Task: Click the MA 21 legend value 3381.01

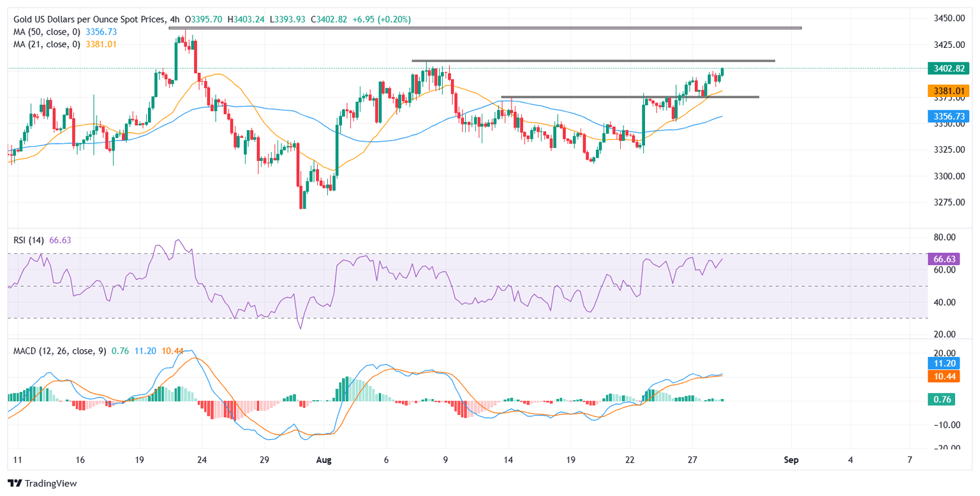Action: click(x=101, y=44)
